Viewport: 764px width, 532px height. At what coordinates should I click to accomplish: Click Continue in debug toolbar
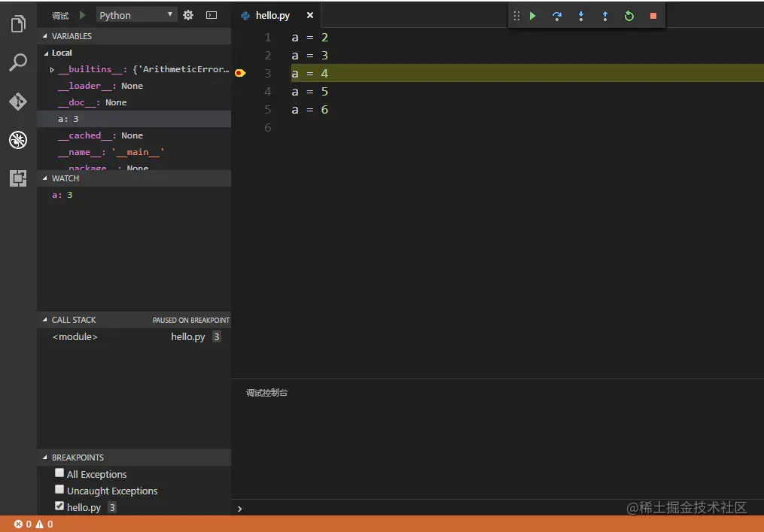click(533, 16)
